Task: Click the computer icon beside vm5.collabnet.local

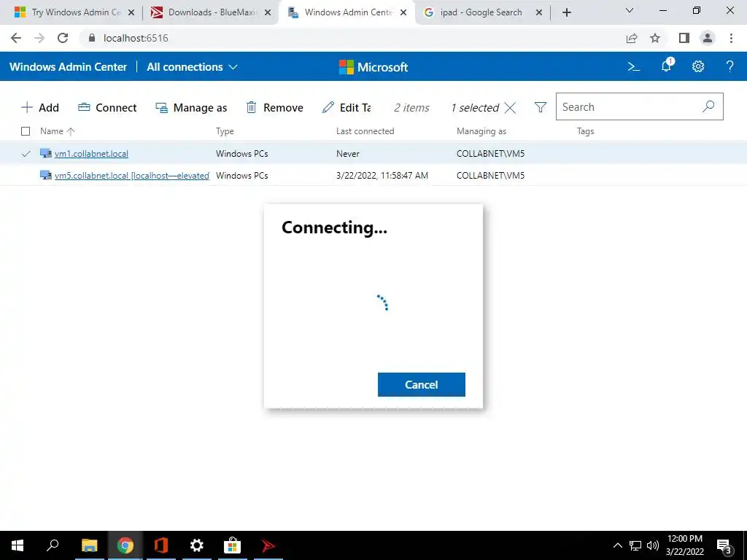Action: point(46,175)
